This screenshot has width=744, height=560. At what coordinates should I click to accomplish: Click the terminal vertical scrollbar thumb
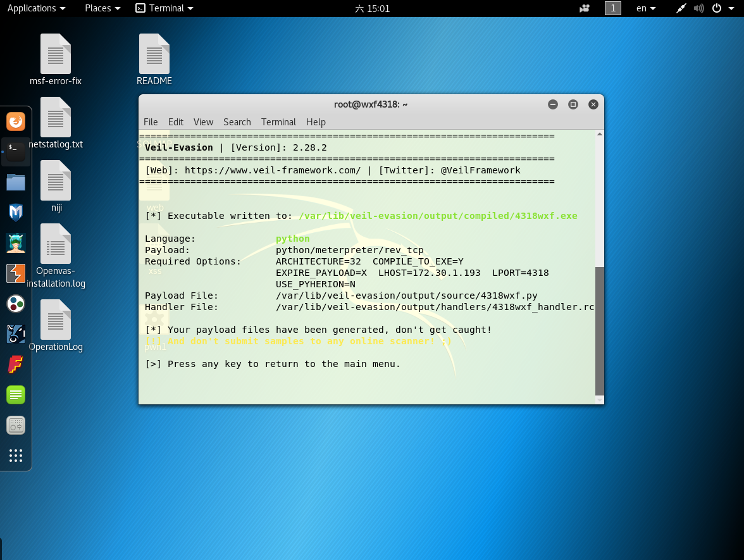coord(600,331)
